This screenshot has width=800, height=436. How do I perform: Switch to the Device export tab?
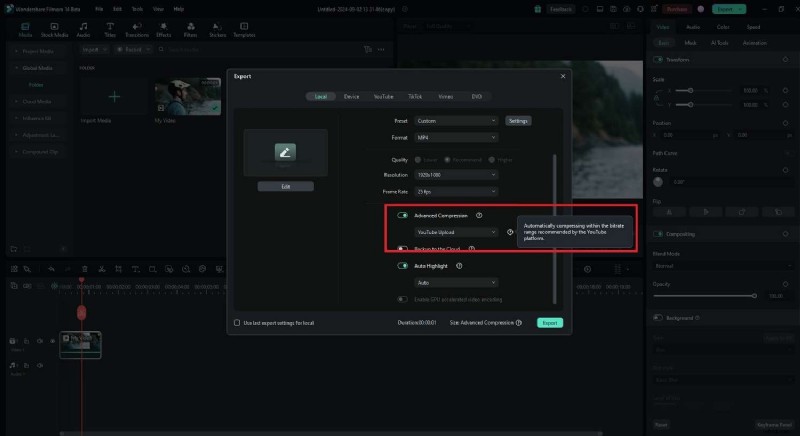tap(351, 96)
